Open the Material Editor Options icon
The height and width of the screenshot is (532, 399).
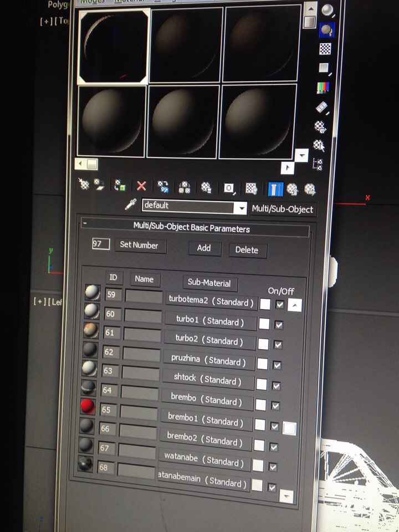point(320,126)
